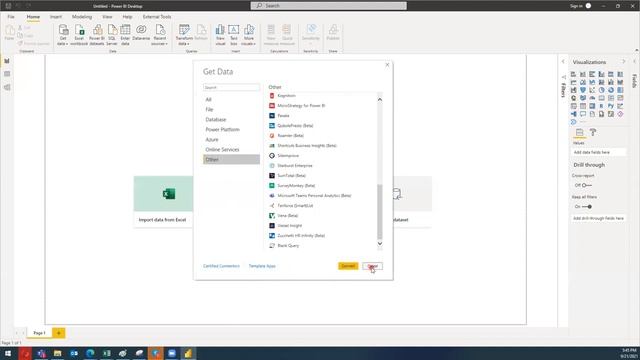The height and width of the screenshot is (360, 640).
Task: Switch to Data view in left sidebar
Action: pos(7,74)
